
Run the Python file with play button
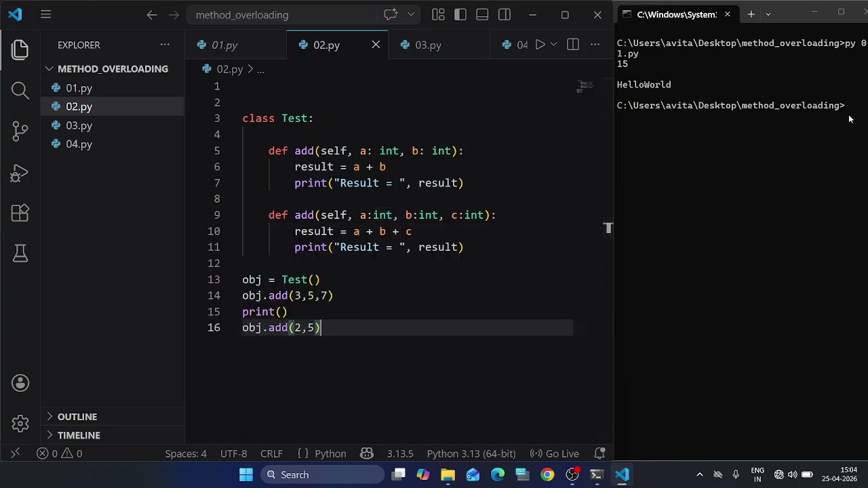coord(540,45)
